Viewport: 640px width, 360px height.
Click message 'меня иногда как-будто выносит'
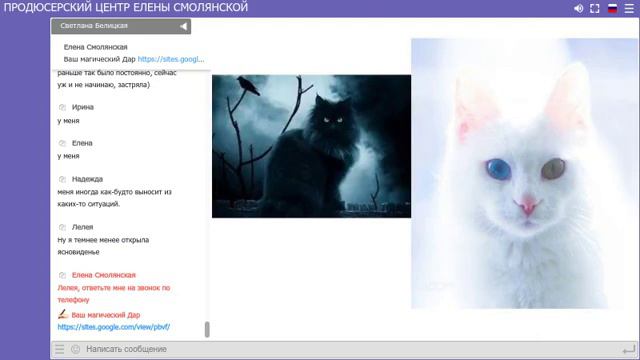(114, 198)
